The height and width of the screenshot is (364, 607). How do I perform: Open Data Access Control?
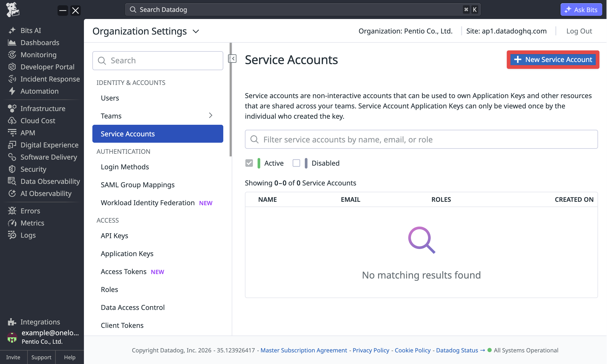point(158,308)
